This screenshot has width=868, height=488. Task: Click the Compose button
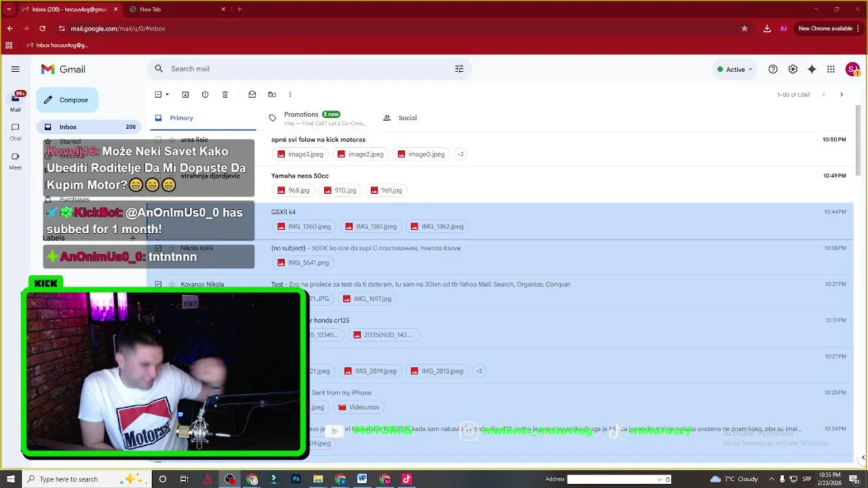[x=67, y=100]
